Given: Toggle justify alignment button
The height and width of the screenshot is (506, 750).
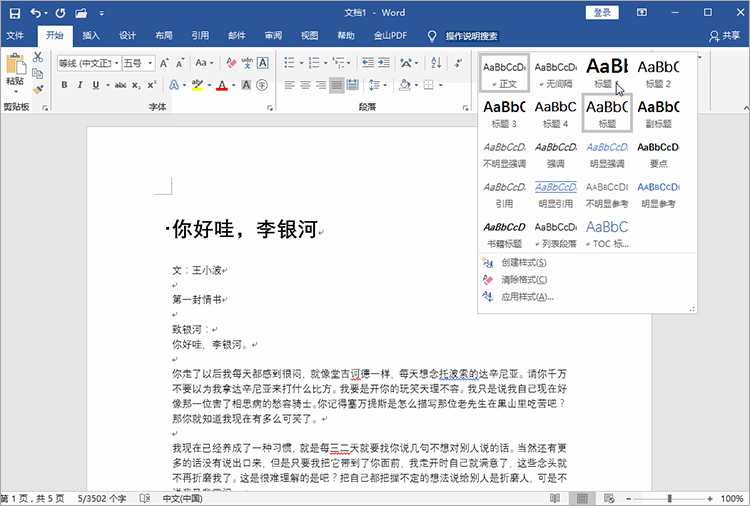Looking at the screenshot, I should tap(337, 85).
